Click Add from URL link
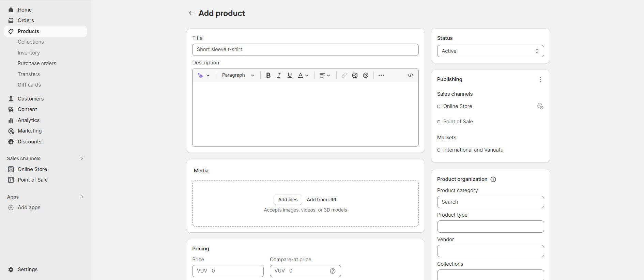Image resolution: width=644 pixels, height=280 pixels. pos(322,200)
